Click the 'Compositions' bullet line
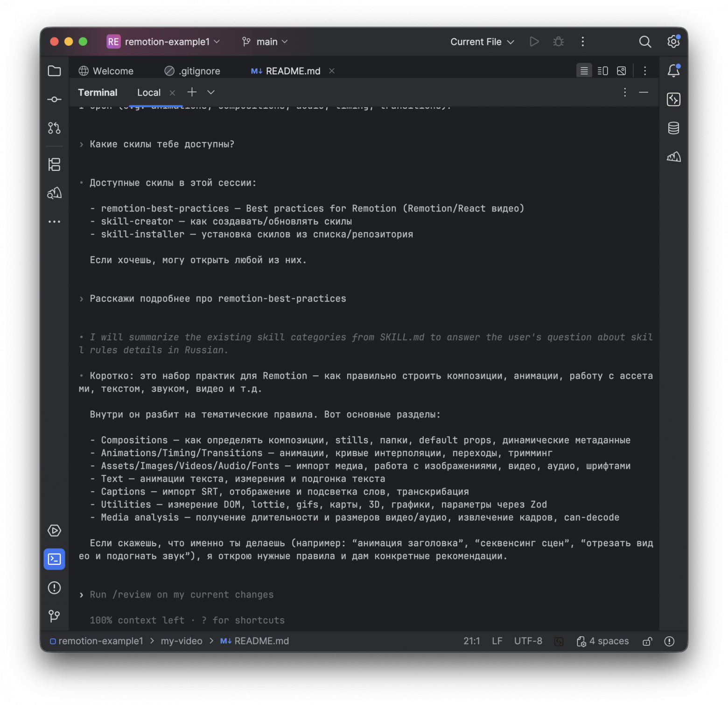This screenshot has height=705, width=728. [360, 440]
